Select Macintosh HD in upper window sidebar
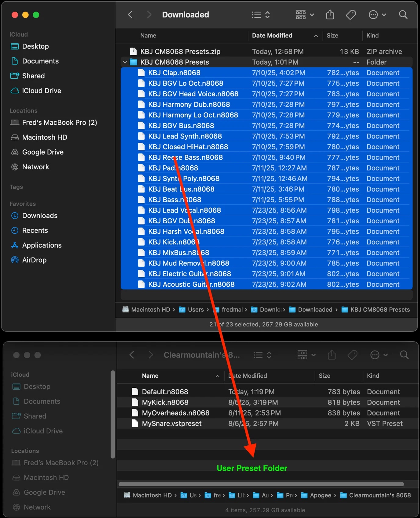The width and height of the screenshot is (420, 518). coord(39,137)
